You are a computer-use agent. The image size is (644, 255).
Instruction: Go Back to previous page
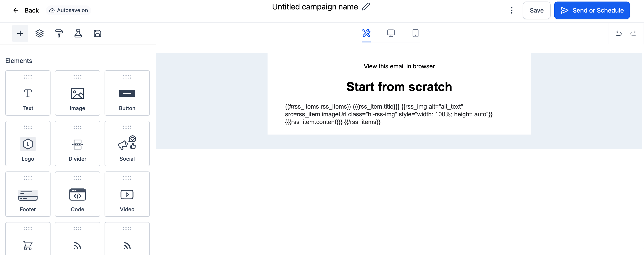click(26, 10)
